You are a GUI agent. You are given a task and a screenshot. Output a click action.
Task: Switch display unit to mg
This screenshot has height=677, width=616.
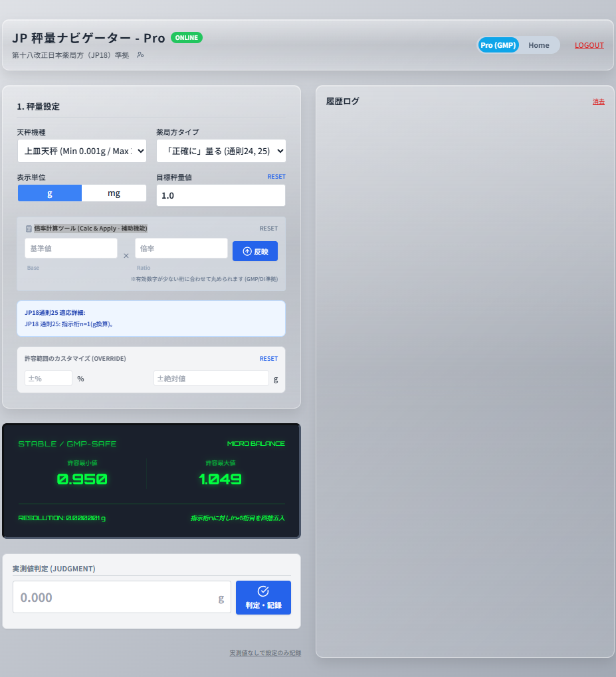[114, 193]
